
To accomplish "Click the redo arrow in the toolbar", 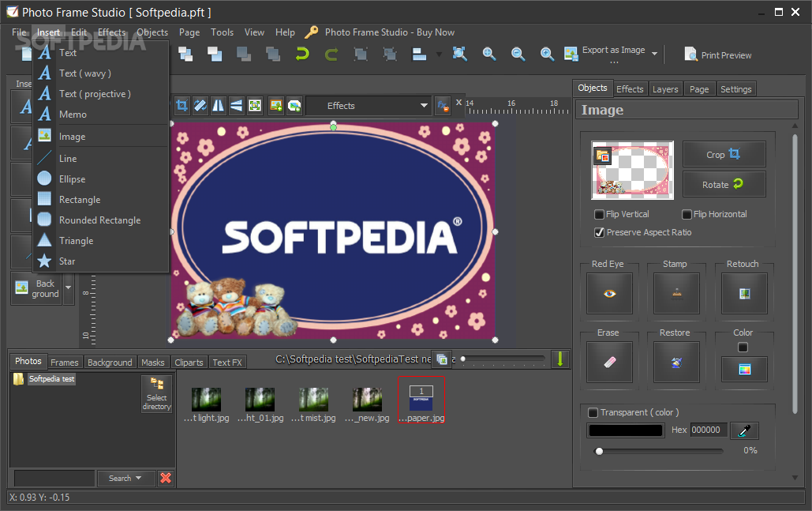I will pyautogui.click(x=331, y=54).
